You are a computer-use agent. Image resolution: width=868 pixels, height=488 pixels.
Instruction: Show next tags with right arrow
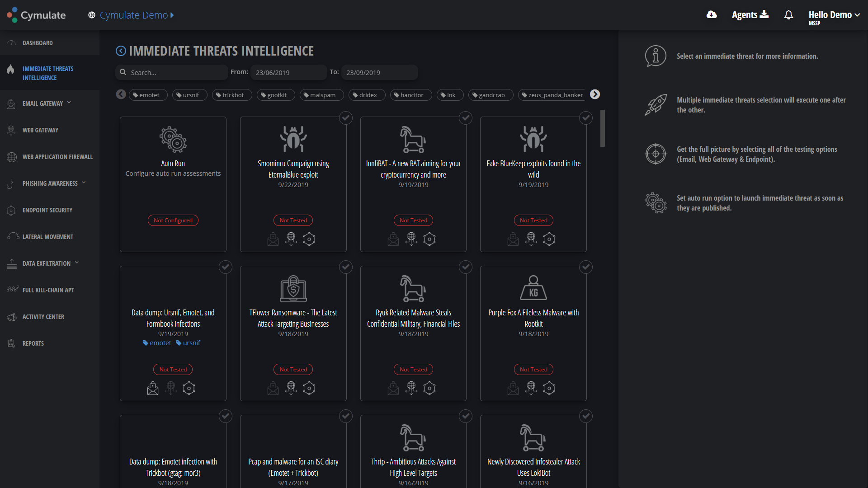(x=595, y=94)
